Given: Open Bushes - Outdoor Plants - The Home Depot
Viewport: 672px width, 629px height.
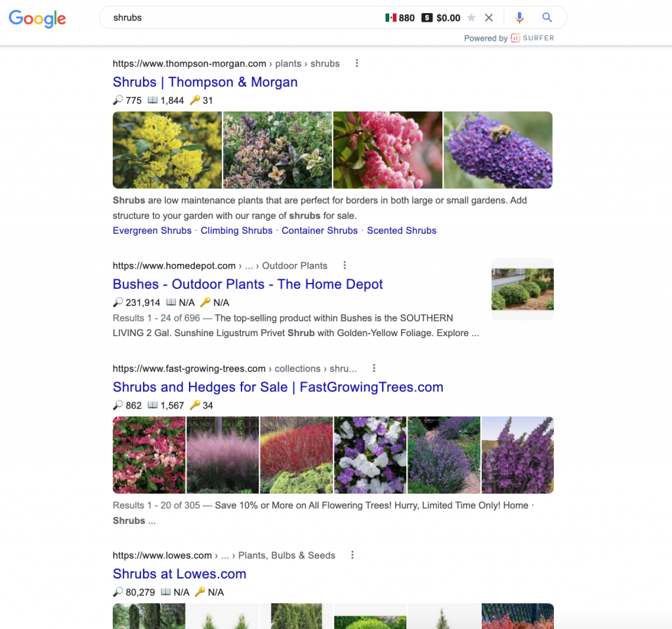Looking at the screenshot, I should [x=247, y=284].
